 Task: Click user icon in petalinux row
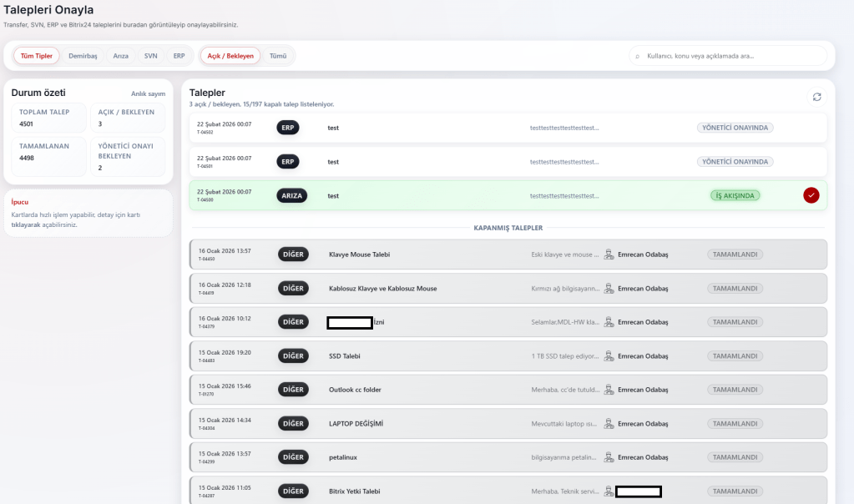[609, 457]
